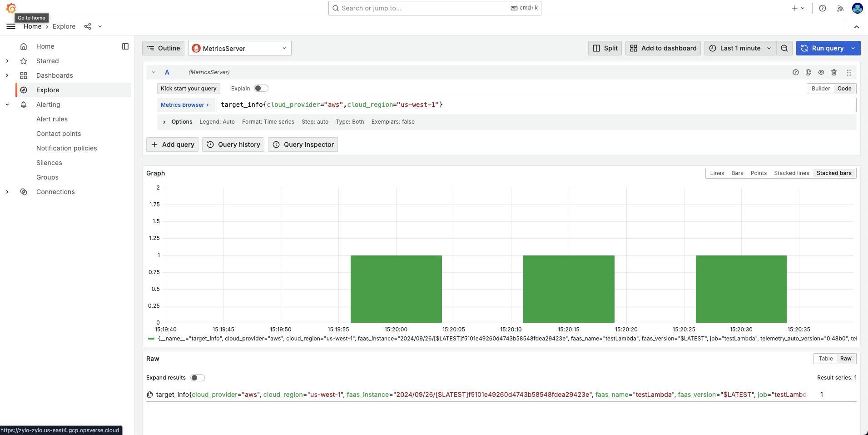Delete query A using the trash icon
Viewport: 868px width, 435px height.
pyautogui.click(x=834, y=72)
